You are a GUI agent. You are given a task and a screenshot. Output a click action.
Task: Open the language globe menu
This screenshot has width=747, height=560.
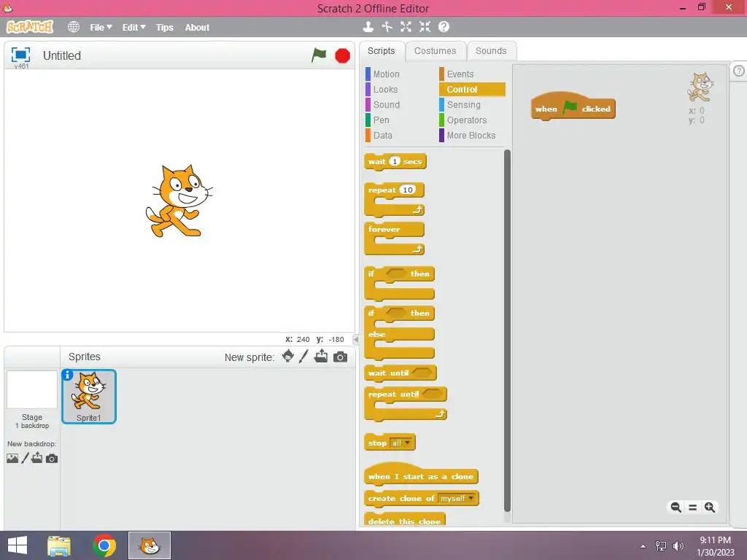pyautogui.click(x=74, y=27)
